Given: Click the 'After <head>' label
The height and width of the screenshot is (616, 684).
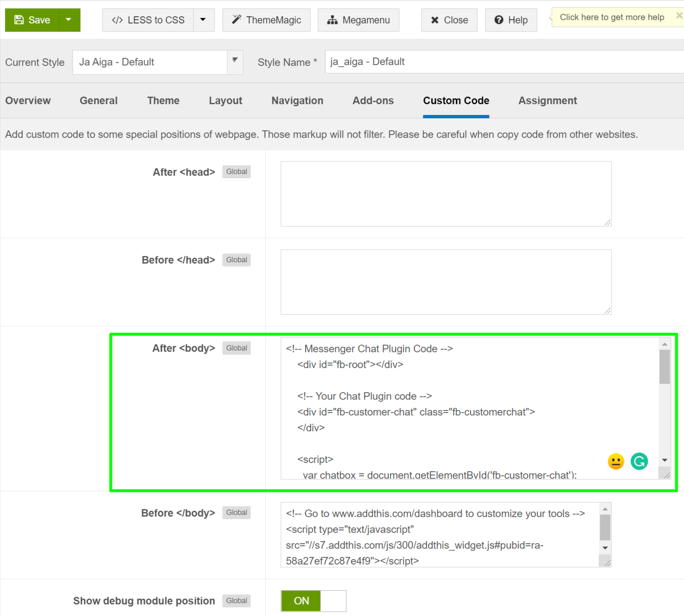Looking at the screenshot, I should 184,172.
